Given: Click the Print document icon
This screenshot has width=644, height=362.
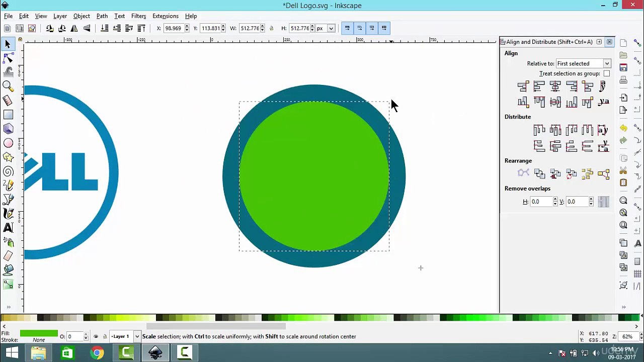Looking at the screenshot, I should tap(623, 80).
